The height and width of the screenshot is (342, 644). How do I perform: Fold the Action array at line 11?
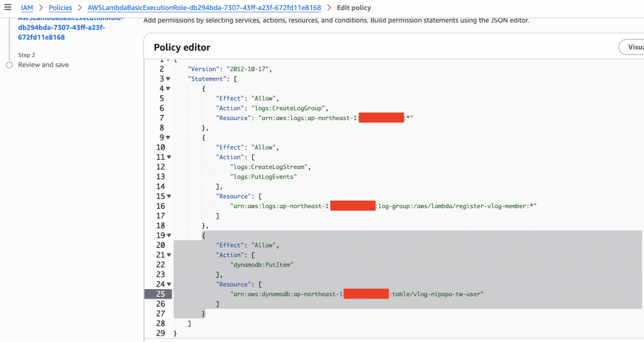tap(168, 157)
